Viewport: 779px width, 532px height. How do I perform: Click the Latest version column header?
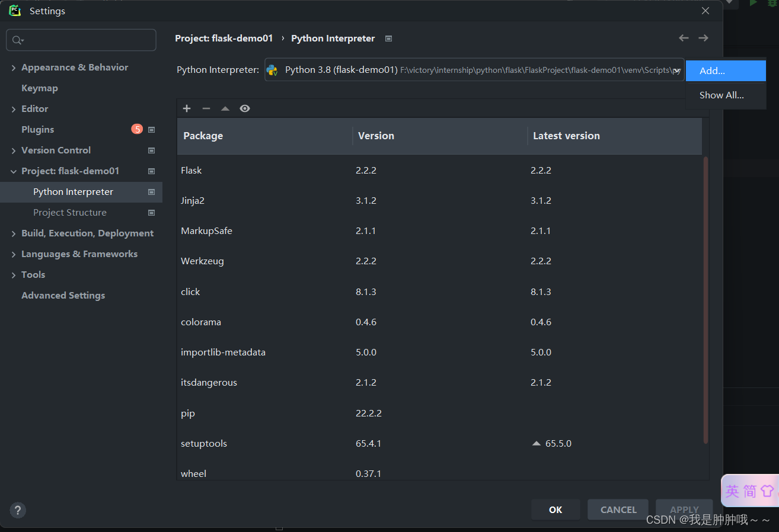click(x=614, y=136)
